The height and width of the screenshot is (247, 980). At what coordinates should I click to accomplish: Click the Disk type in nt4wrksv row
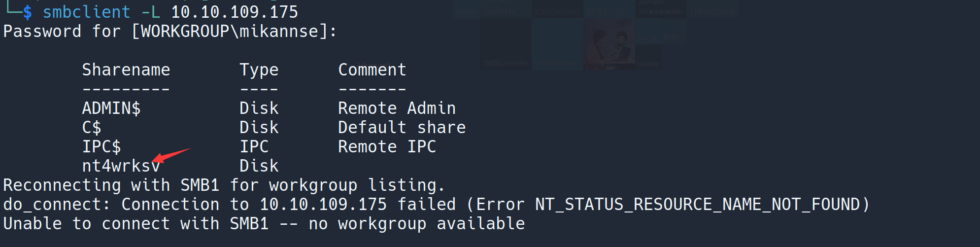click(259, 166)
